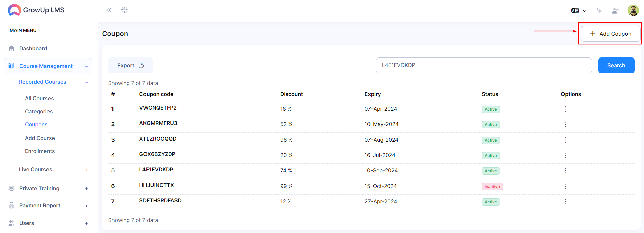This screenshot has height=233, width=644.
Task: Go to Dashboard in the sidebar
Action: coord(33,48)
